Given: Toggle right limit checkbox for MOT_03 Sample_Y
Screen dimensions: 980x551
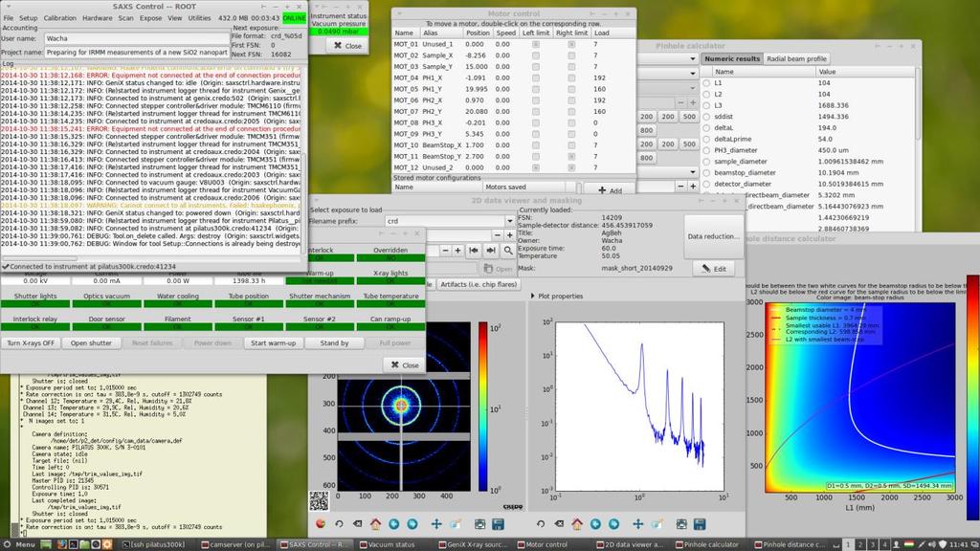Looking at the screenshot, I should tap(571, 67).
